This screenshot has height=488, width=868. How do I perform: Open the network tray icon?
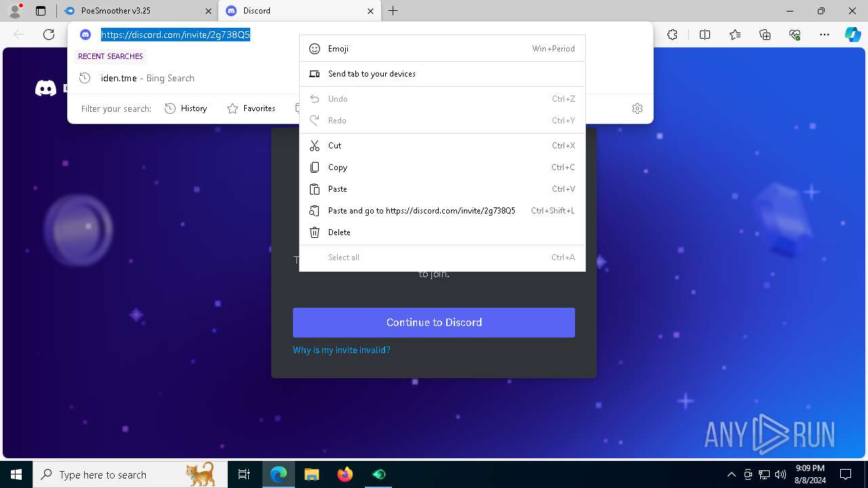pyautogui.click(x=764, y=474)
